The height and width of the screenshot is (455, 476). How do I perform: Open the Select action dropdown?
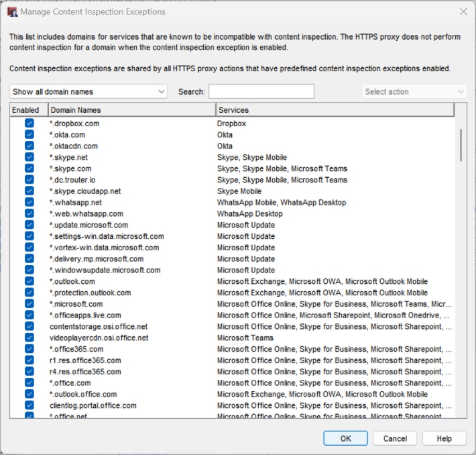pyautogui.click(x=414, y=91)
